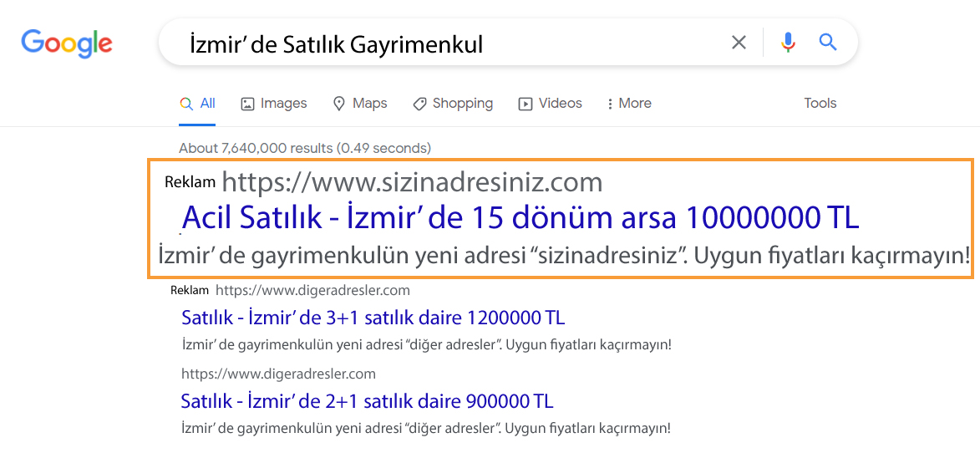Clear the search box with the X icon
The height and width of the screenshot is (458, 980).
point(739,43)
